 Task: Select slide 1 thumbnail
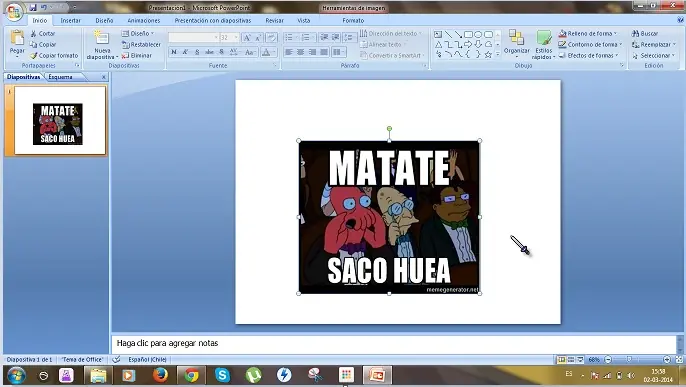coord(60,120)
